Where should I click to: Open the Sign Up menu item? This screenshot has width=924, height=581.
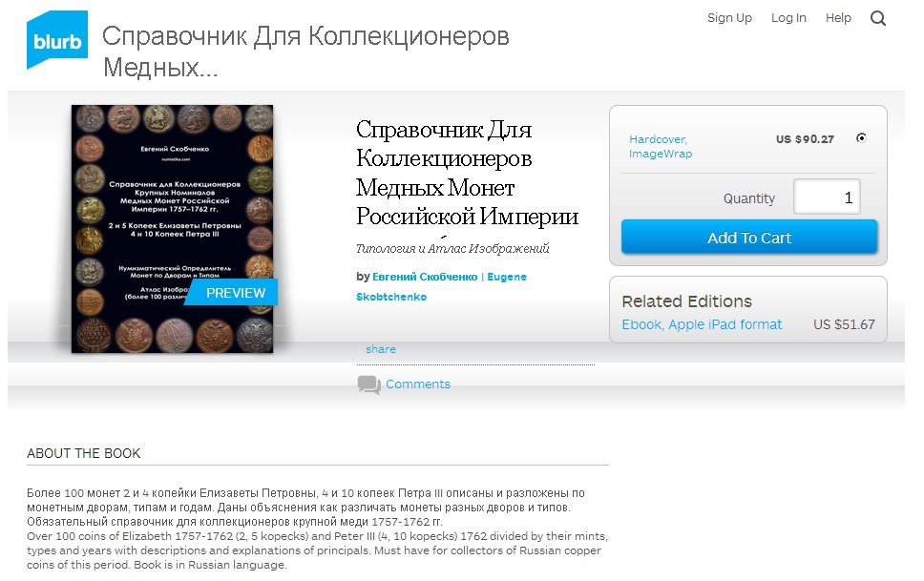(729, 18)
